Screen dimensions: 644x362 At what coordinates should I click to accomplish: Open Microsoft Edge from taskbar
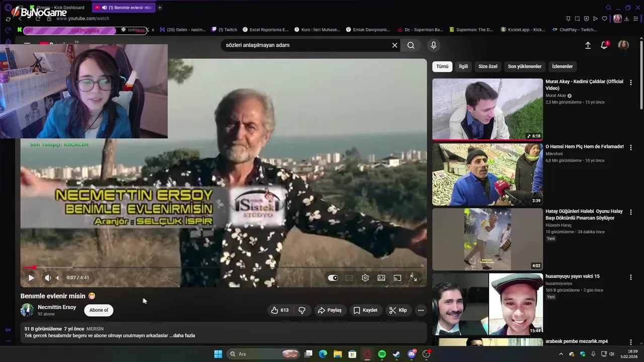coord(323,354)
